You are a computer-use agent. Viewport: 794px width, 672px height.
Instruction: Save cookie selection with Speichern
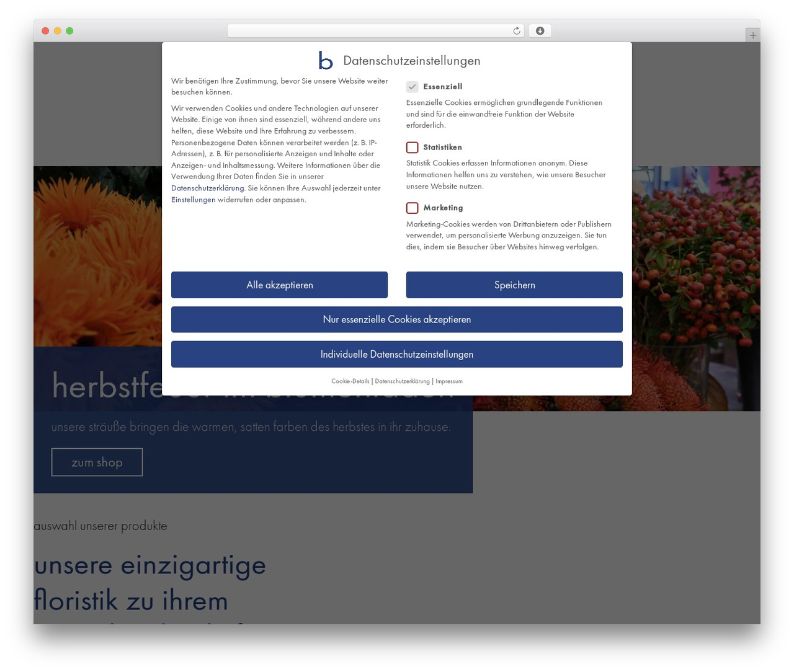(514, 285)
